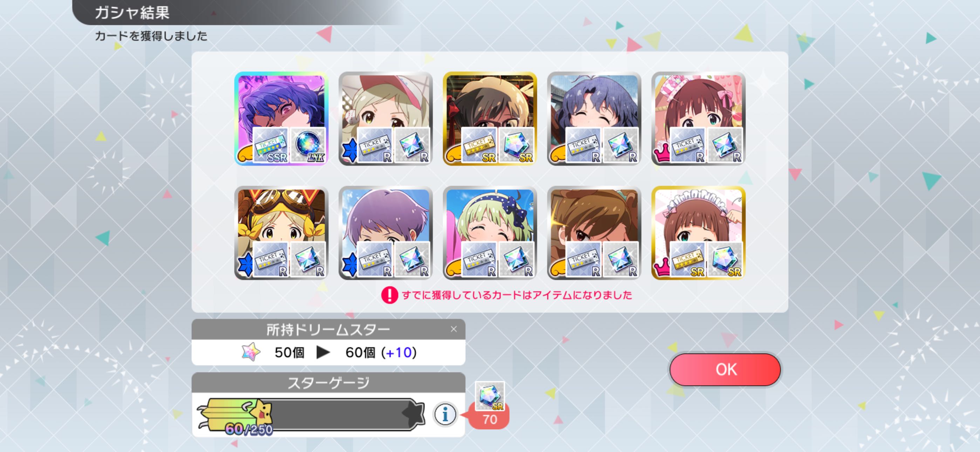Select the winking brown-haired girl card

[x=594, y=233]
